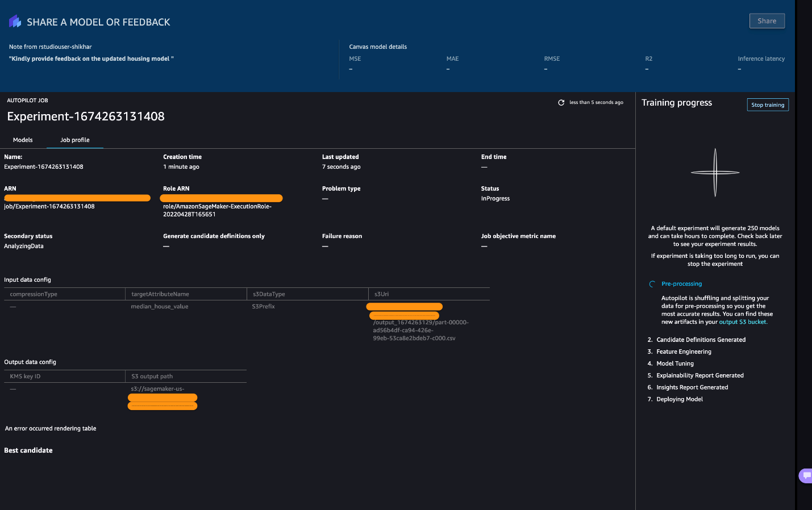Click the Generate candidate definitions only label
The image size is (812, 510).
click(214, 236)
